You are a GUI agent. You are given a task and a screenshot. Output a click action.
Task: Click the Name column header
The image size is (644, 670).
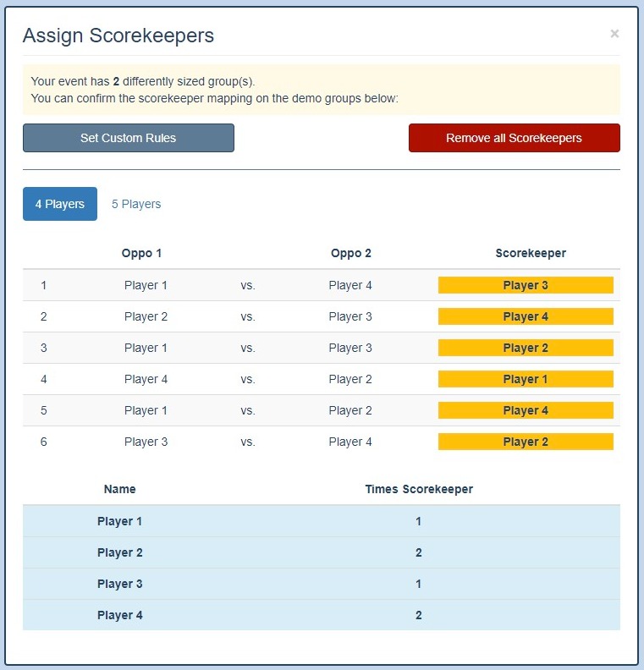point(119,489)
